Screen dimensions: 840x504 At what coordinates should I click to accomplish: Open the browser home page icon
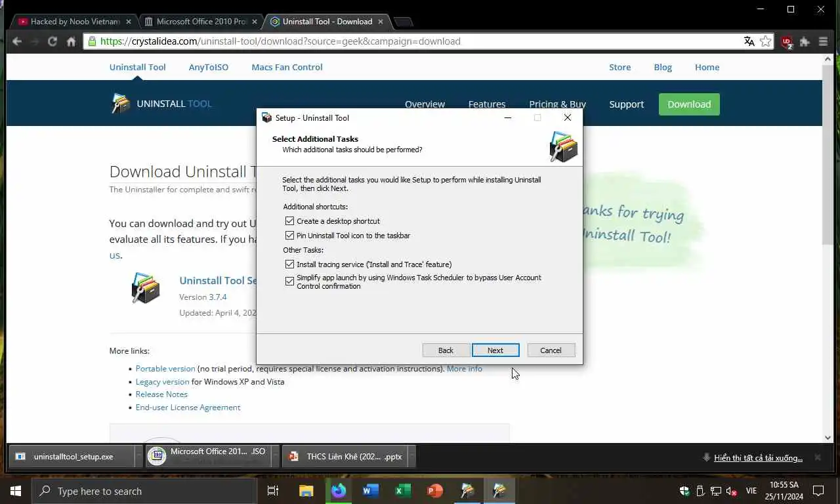point(71,41)
